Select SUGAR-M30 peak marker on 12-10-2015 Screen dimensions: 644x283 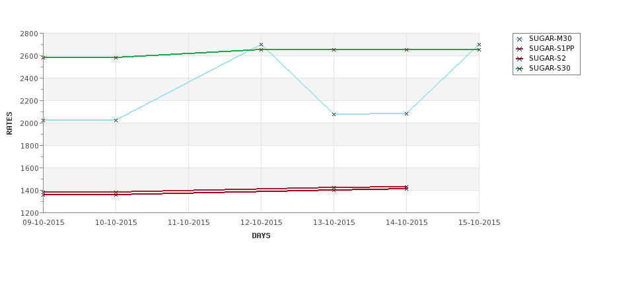pyautogui.click(x=261, y=45)
